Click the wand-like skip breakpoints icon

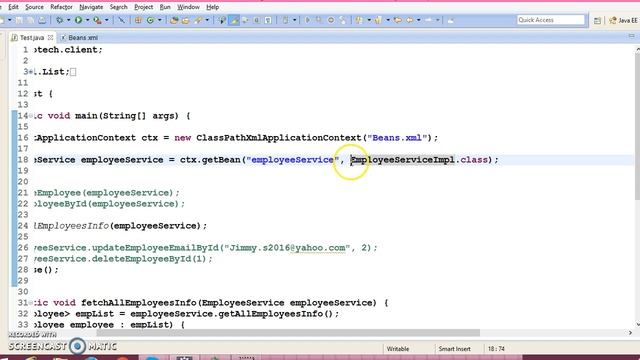pos(121,20)
